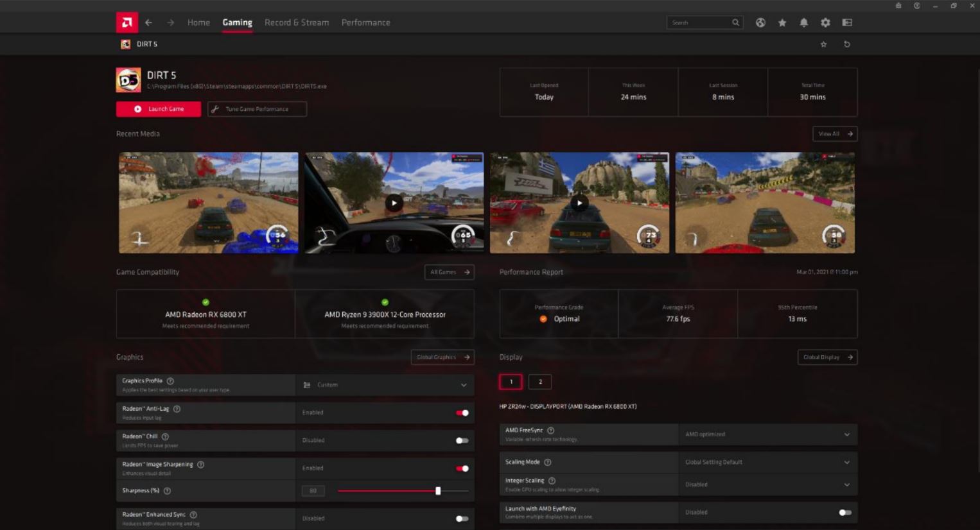Click 77.6 fps average value

point(678,319)
